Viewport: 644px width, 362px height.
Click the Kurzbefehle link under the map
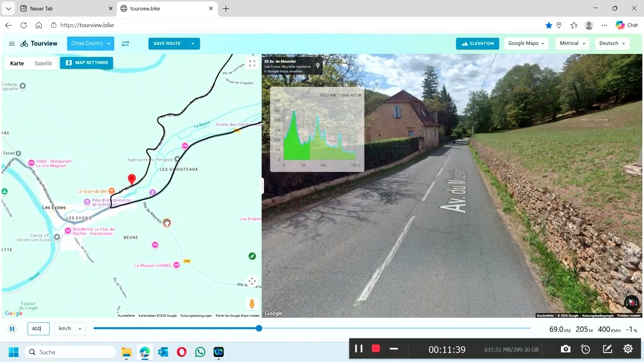[126, 316]
